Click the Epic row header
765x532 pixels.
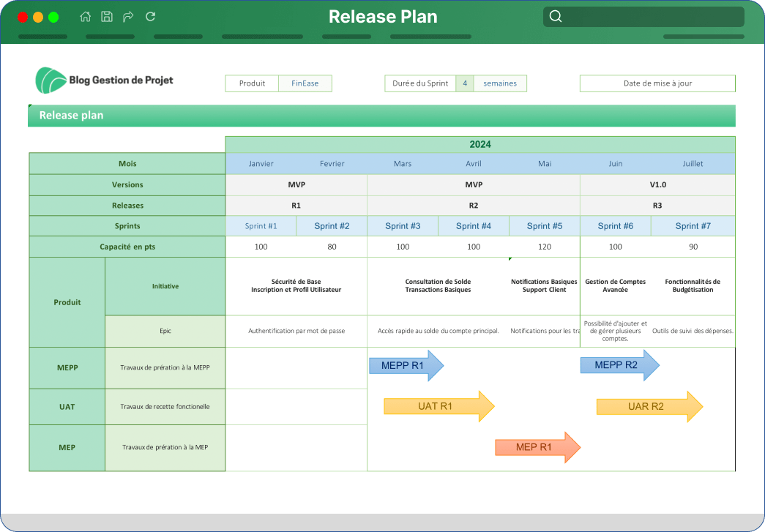pyautogui.click(x=165, y=331)
